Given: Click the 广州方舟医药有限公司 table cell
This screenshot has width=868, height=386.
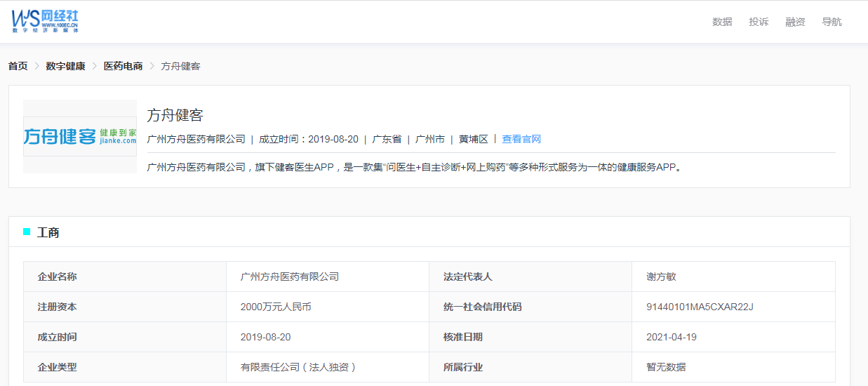Looking at the screenshot, I should [289, 277].
